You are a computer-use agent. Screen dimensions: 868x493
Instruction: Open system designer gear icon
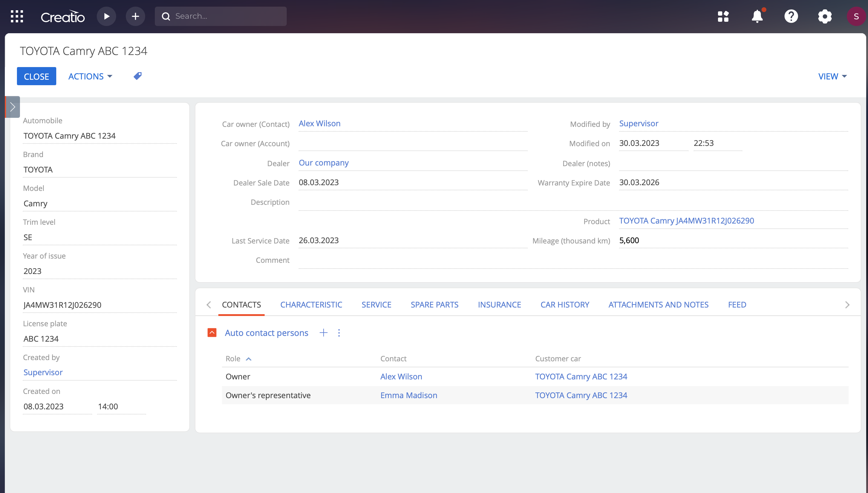pyautogui.click(x=825, y=16)
